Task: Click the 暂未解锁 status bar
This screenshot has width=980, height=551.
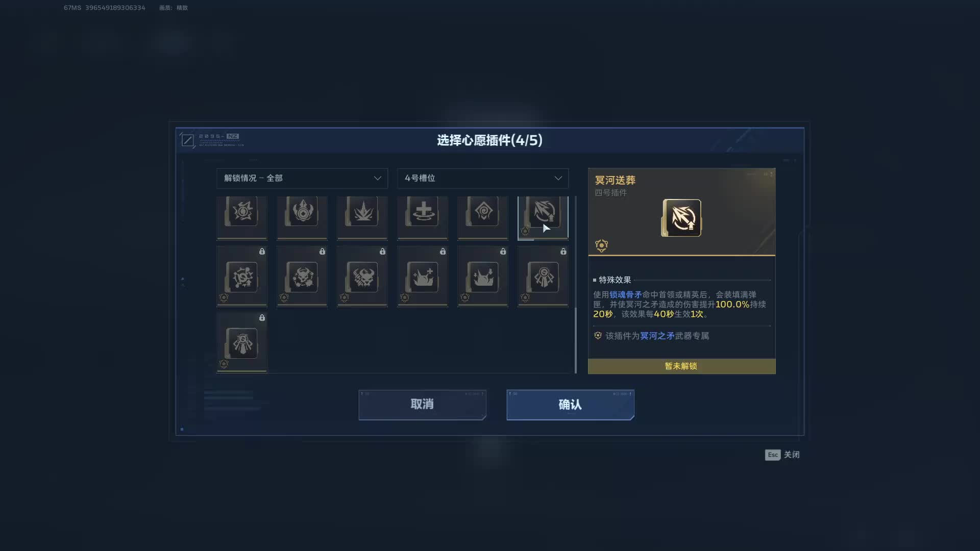Action: [x=681, y=366]
